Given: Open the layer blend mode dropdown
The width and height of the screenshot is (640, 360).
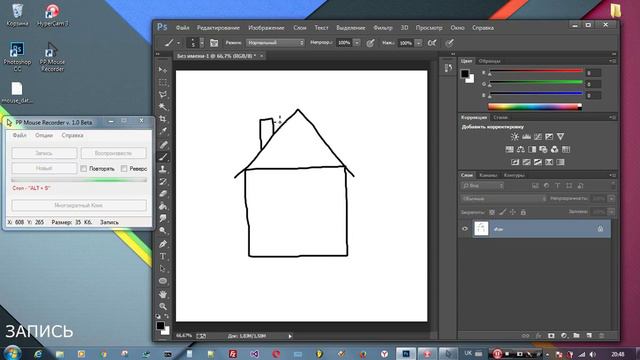Looking at the screenshot, I should (503, 199).
